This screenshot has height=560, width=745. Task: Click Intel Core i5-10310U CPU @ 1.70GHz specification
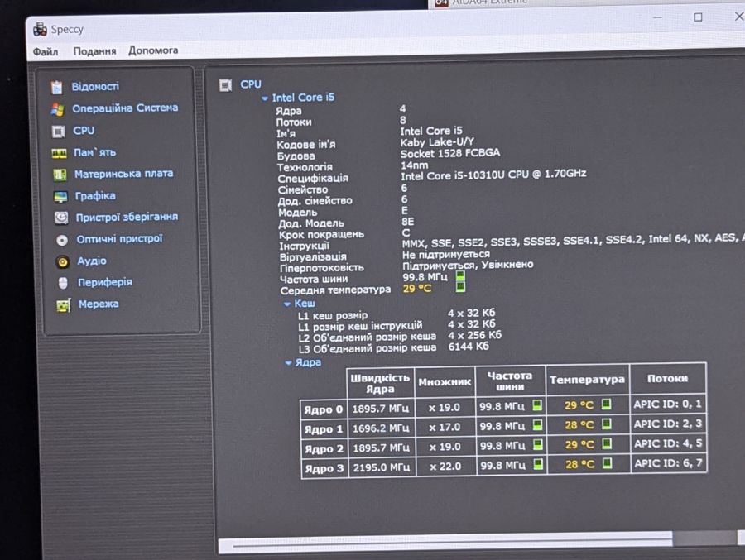click(x=493, y=175)
